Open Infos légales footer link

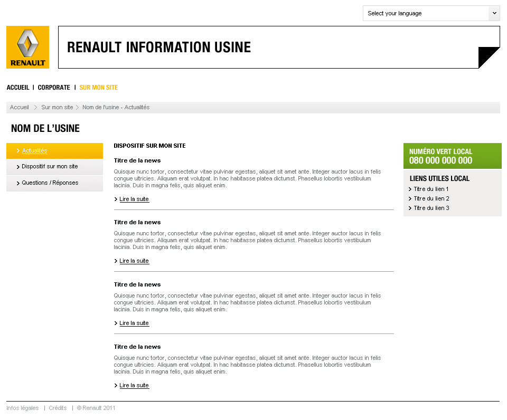pos(22,408)
